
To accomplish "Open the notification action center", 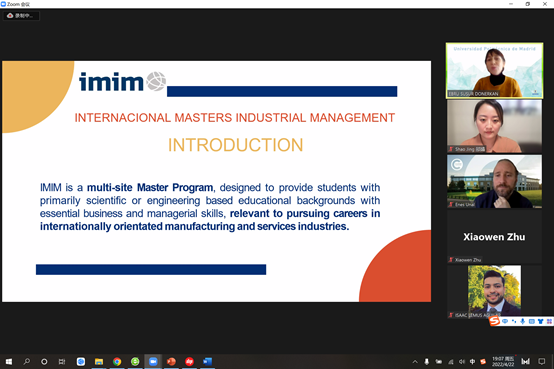I will click(541, 362).
